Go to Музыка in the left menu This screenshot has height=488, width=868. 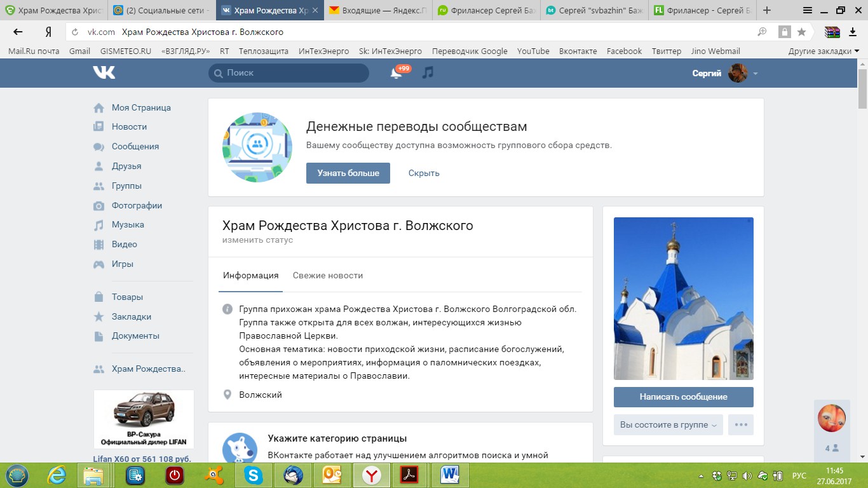pos(128,224)
